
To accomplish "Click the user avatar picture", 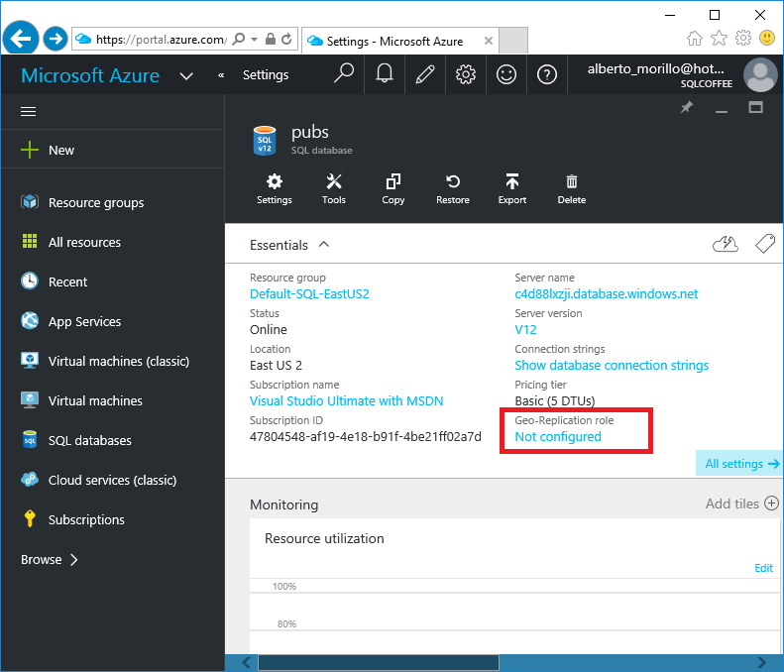I will click(760, 74).
